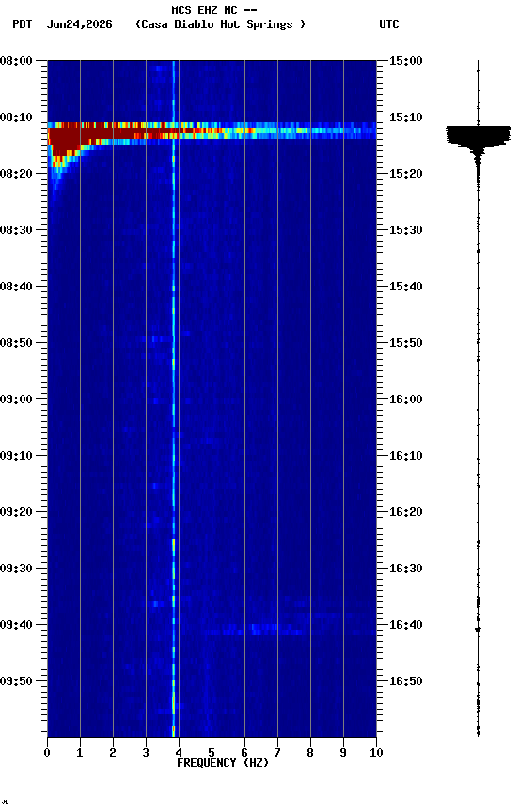The height and width of the screenshot is (812, 519).
Task: Click the '16:10' UTC time label
Action: coord(406,456)
